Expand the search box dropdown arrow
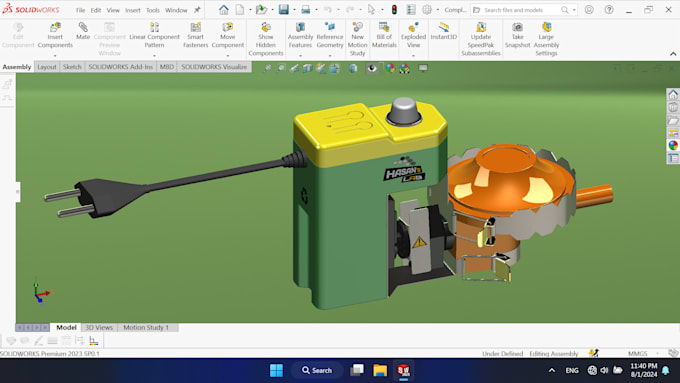Image resolution: width=680 pixels, height=383 pixels. click(574, 10)
